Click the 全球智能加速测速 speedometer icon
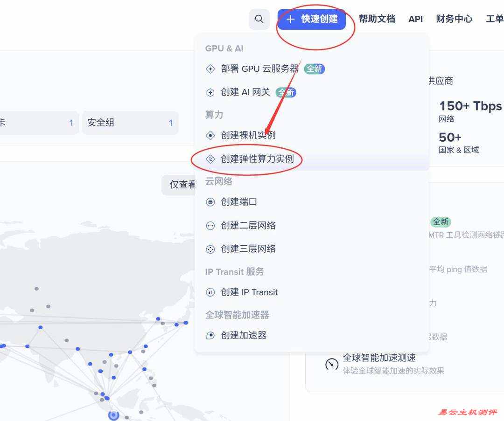Image resolution: width=504 pixels, height=421 pixels. tap(332, 364)
